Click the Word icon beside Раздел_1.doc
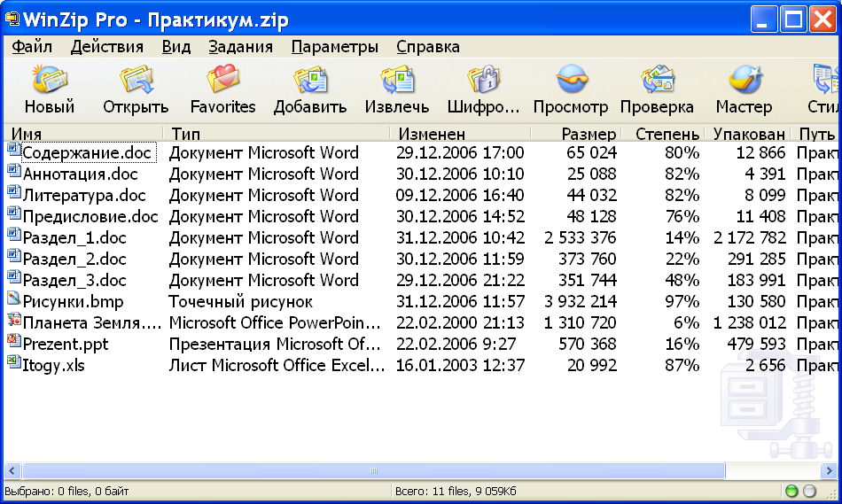 click(13, 235)
